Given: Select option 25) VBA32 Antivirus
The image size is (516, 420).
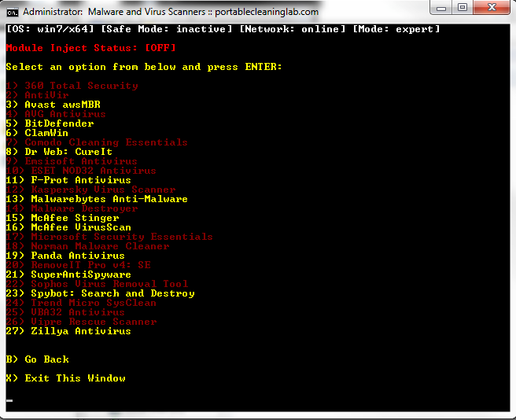Looking at the screenshot, I should tap(65, 312).
